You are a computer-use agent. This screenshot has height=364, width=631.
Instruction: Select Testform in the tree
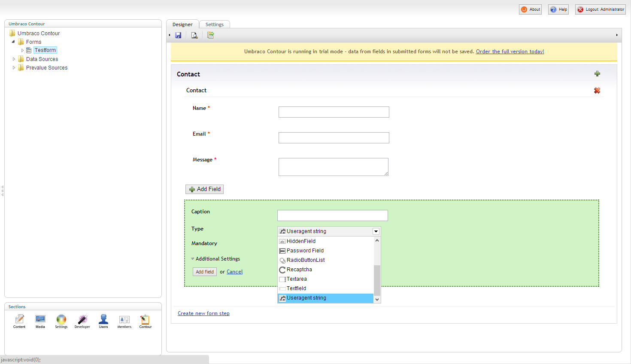coord(45,50)
